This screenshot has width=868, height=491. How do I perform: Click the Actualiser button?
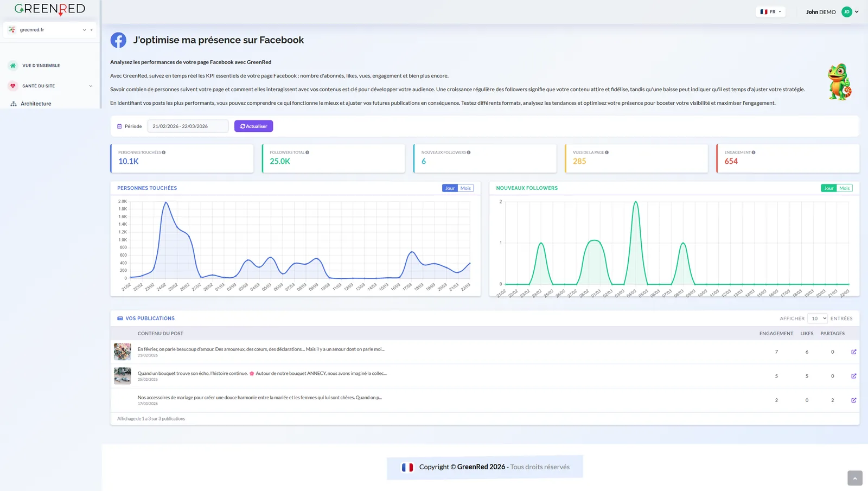tap(253, 126)
